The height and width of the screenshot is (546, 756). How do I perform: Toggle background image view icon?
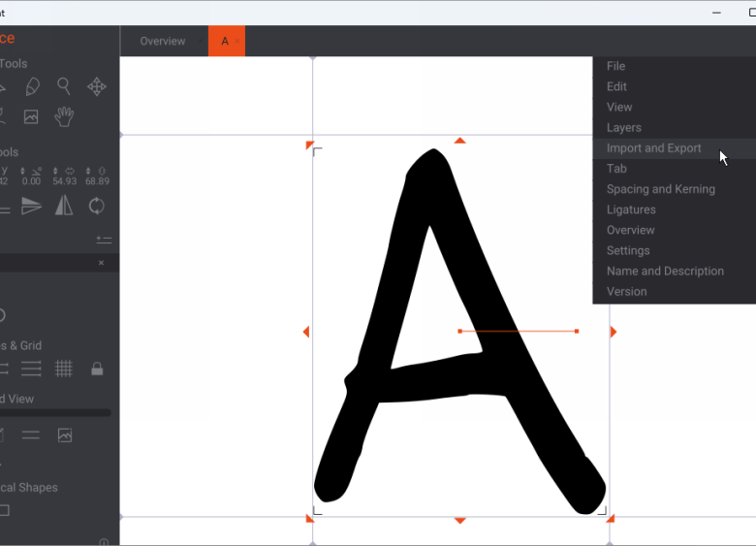[65, 435]
